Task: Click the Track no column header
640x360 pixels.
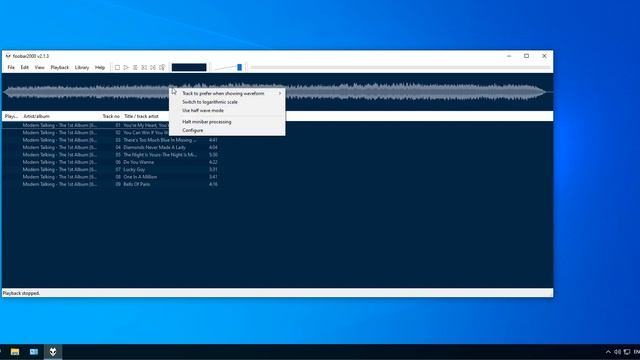Action: (x=111, y=116)
